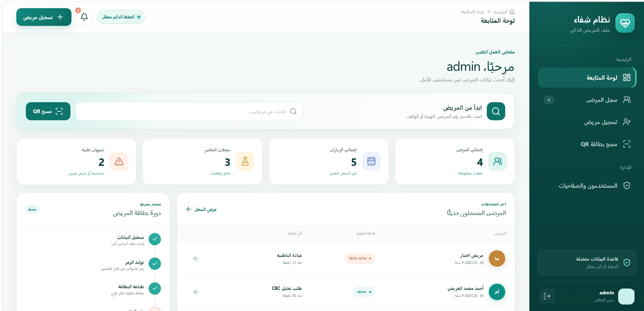Click the 'تنبيهات طبية' warning triangle icon

119,161
